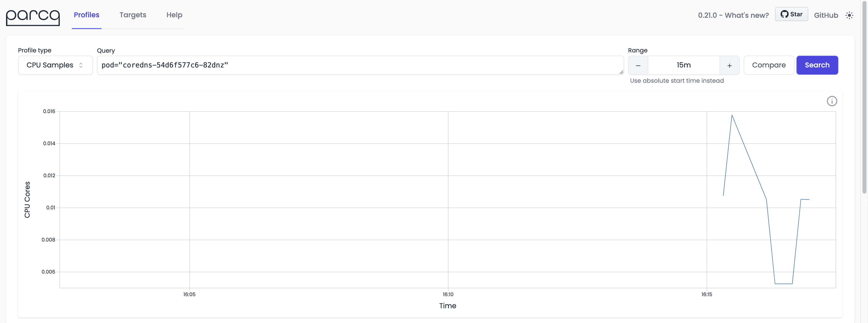Open the chart info tooltip icon
The image size is (868, 323).
832,101
